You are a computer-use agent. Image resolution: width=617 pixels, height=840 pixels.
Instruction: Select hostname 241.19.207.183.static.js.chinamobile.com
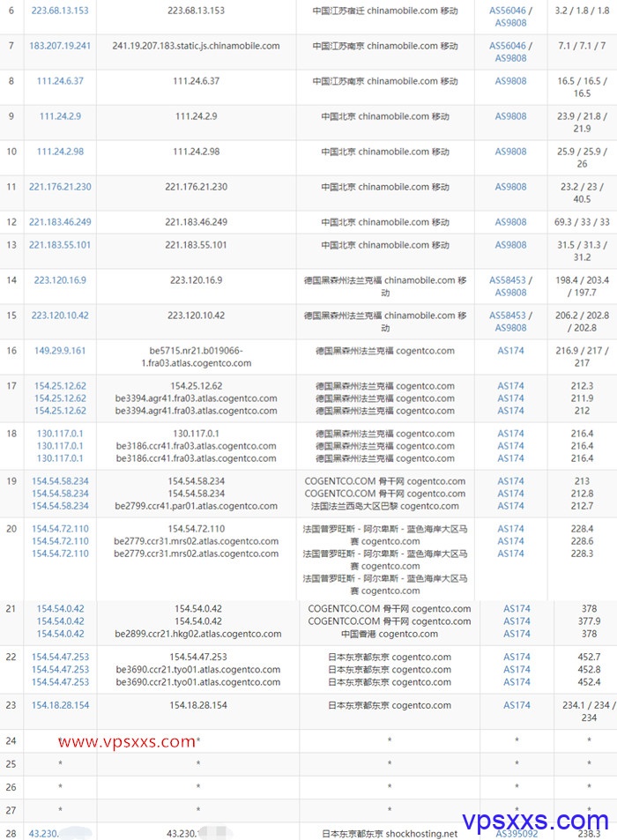[x=196, y=46]
